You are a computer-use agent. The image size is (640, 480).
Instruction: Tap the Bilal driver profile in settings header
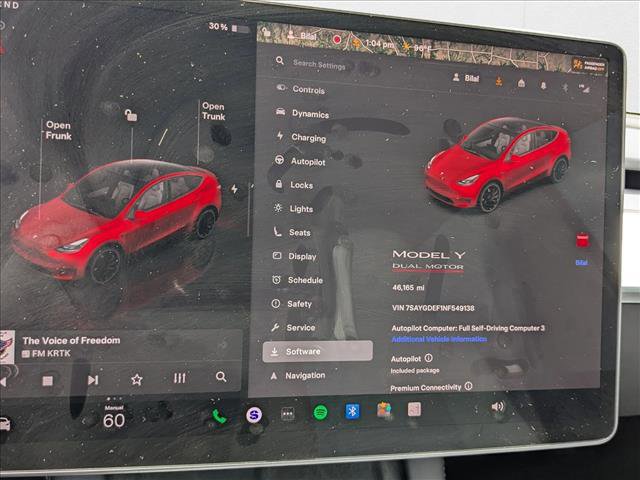(466, 78)
